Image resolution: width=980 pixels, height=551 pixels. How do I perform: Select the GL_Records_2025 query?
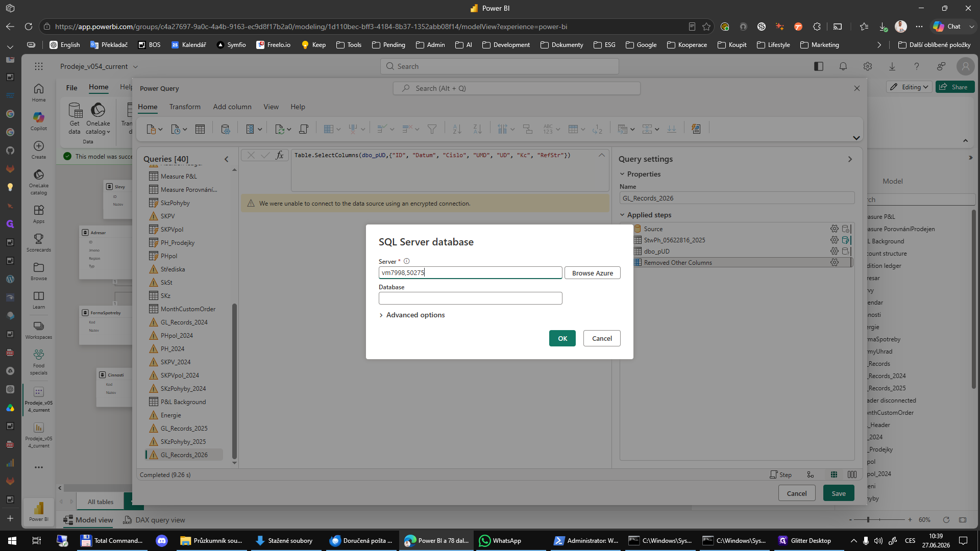click(x=184, y=428)
